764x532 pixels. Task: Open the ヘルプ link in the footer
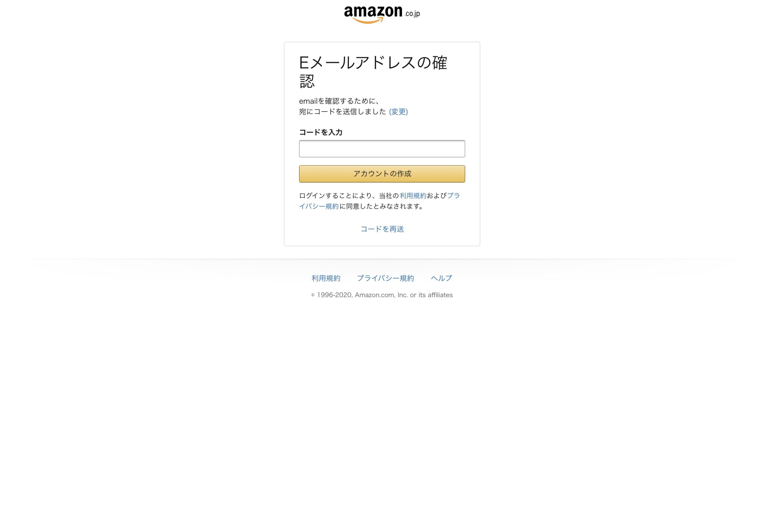(442, 278)
